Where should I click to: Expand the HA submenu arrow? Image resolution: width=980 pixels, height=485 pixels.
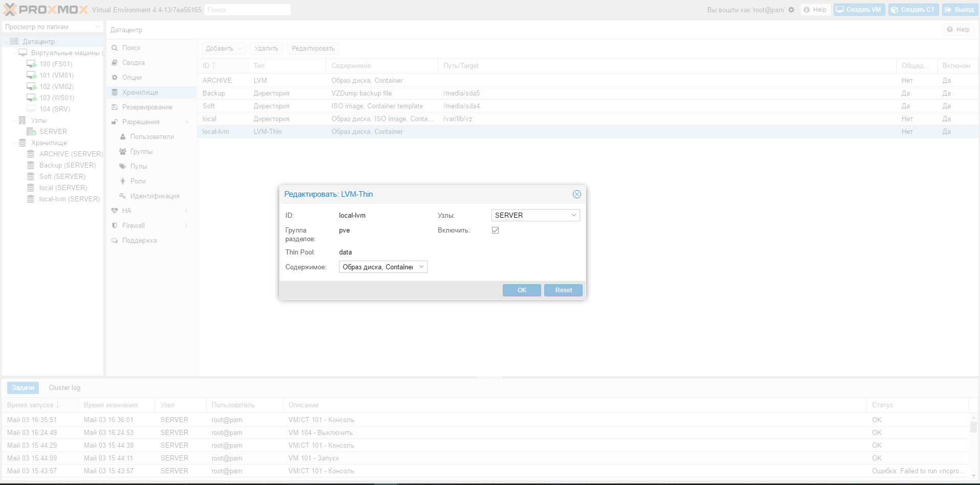(x=187, y=211)
